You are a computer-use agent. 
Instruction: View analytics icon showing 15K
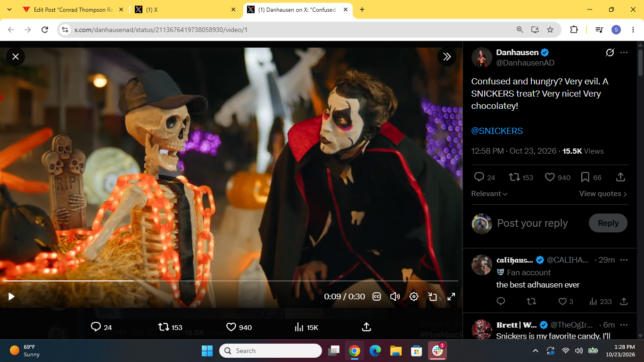(306, 327)
